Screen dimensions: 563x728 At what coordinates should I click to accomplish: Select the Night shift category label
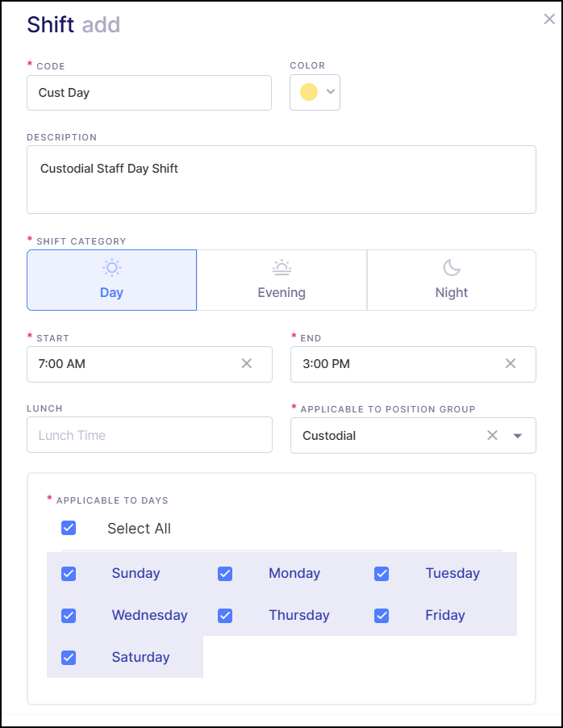(452, 293)
